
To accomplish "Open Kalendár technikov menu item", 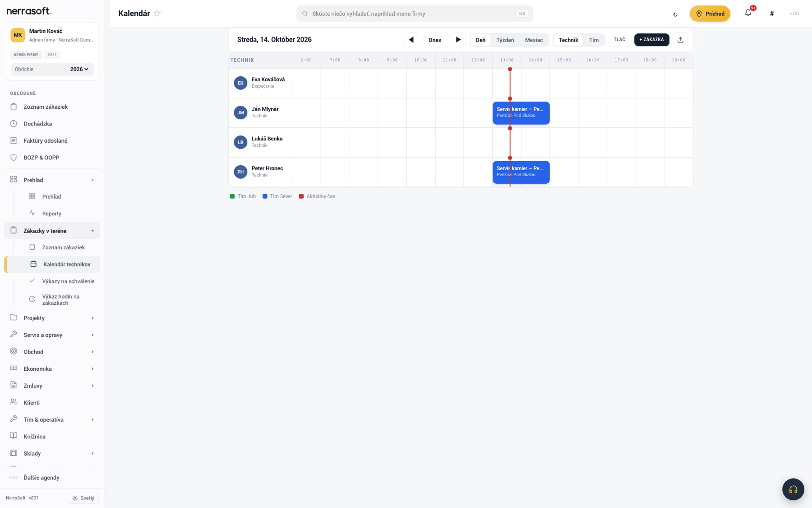I will pyautogui.click(x=52, y=264).
